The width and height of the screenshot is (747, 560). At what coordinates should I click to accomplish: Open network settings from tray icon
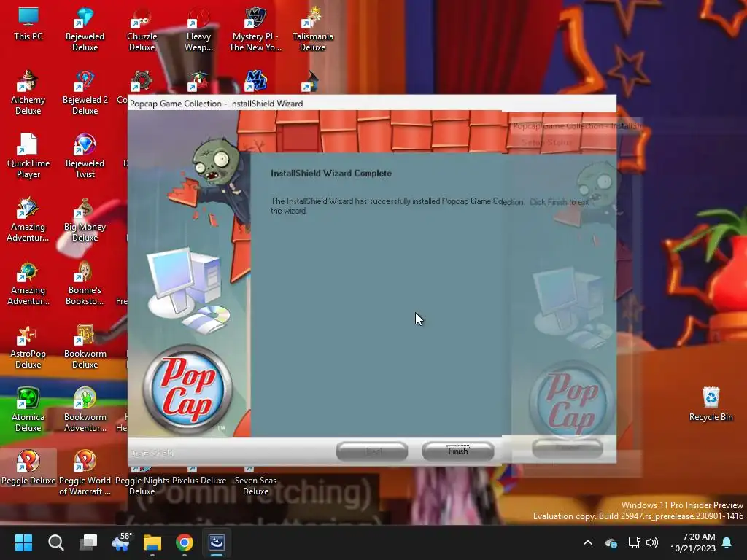[x=634, y=542]
